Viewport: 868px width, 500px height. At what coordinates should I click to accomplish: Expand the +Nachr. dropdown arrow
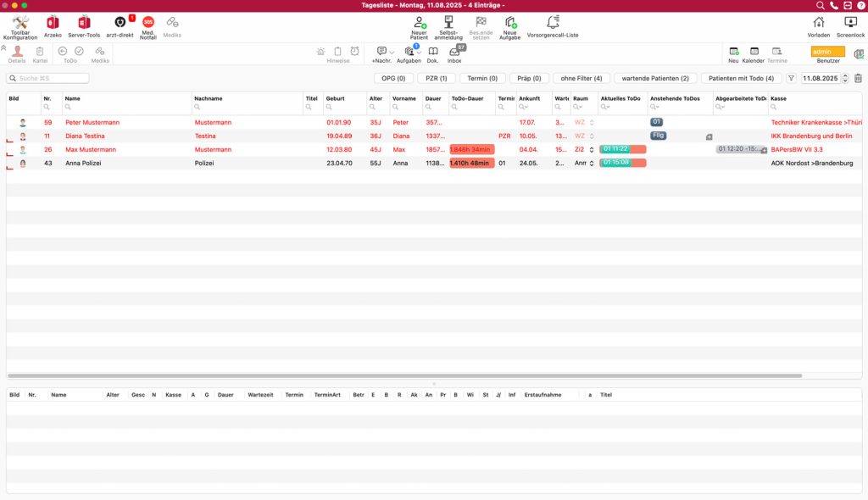(392, 53)
